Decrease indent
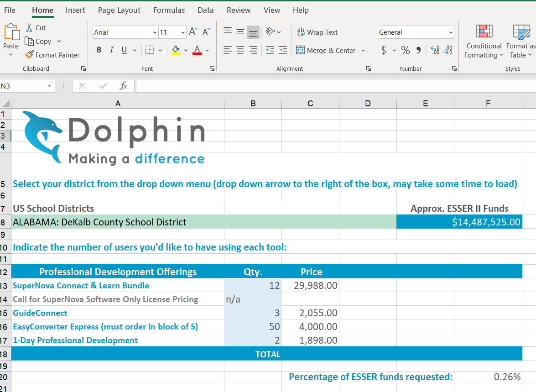This screenshot has height=392, width=536. 270,50
